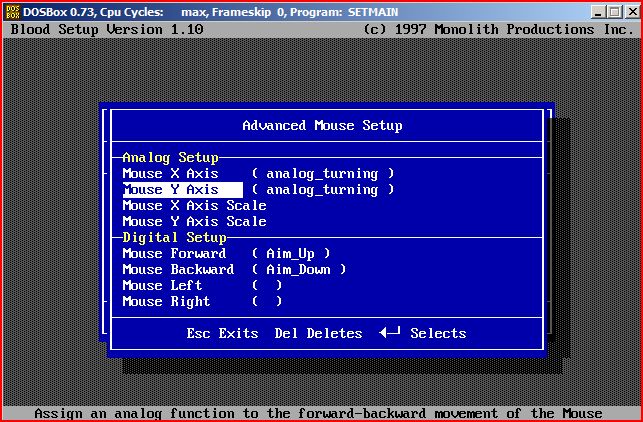Click the Advanced Mouse Setup title
Screen dimensions: 643x422
point(322,125)
